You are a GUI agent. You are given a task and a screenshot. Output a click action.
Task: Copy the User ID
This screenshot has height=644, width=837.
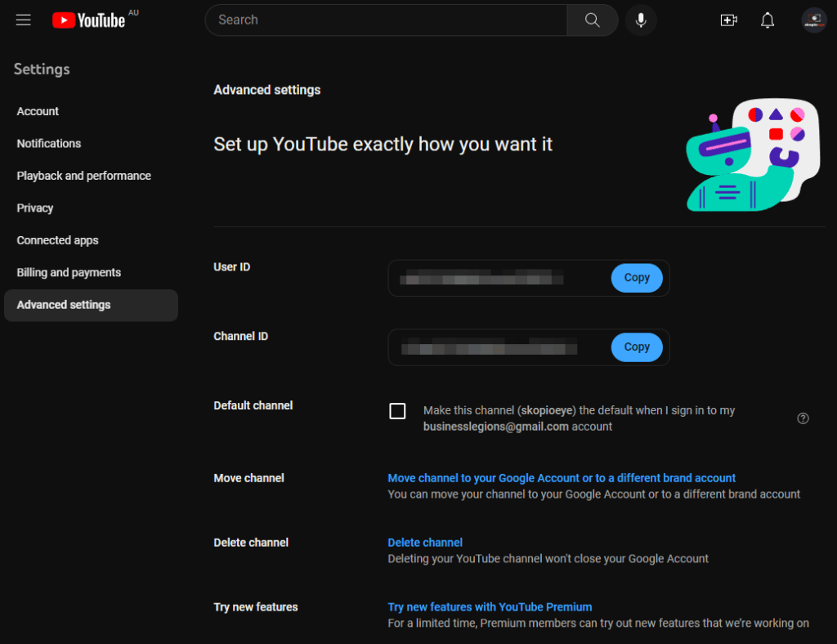coord(637,277)
